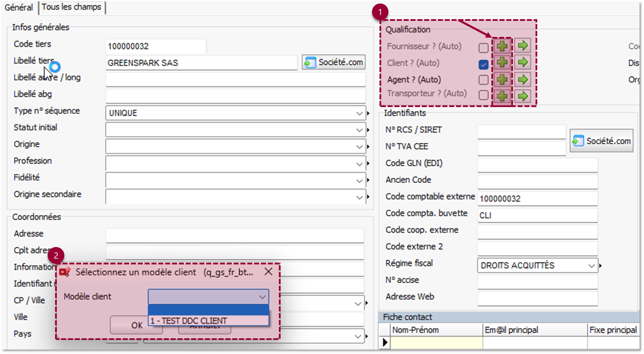644x354 pixels.
Task: Open the Type n° séquence dropdown
Action: [359, 113]
